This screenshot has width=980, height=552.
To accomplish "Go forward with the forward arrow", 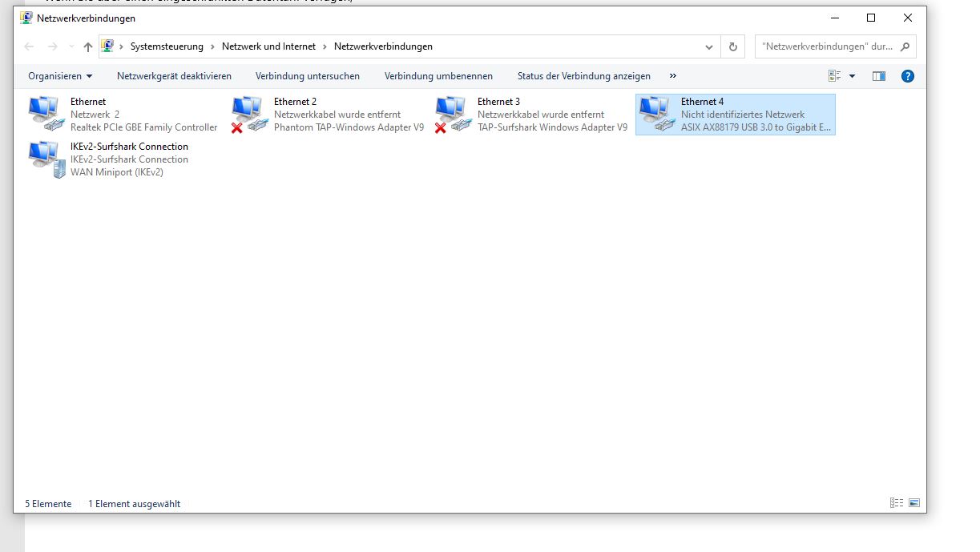I will [x=53, y=46].
